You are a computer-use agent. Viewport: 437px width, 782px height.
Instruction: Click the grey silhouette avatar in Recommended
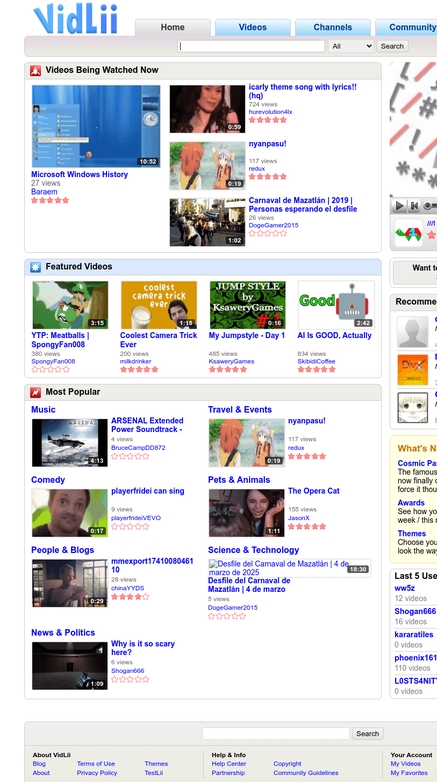click(413, 332)
